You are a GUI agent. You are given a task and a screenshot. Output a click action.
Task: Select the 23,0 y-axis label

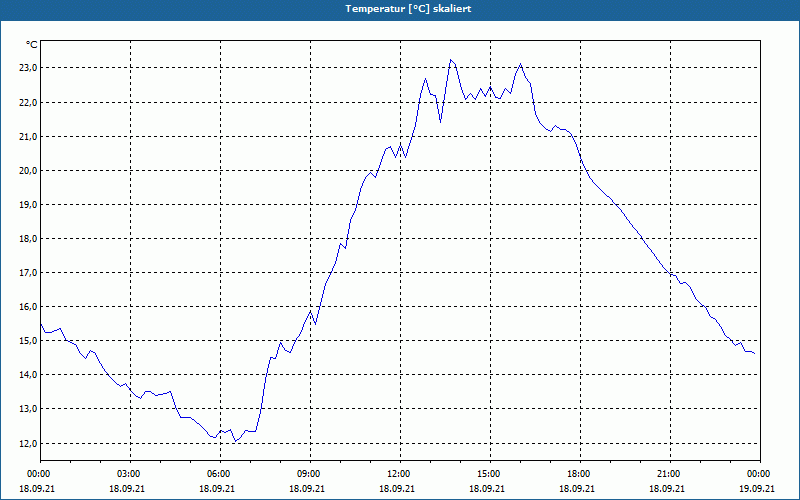tap(29, 68)
